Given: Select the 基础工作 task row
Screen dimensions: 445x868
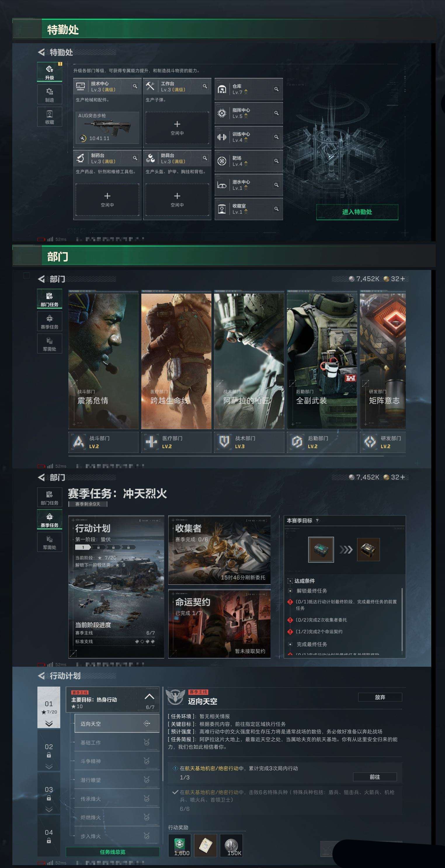Looking at the screenshot, I should pos(117,742).
